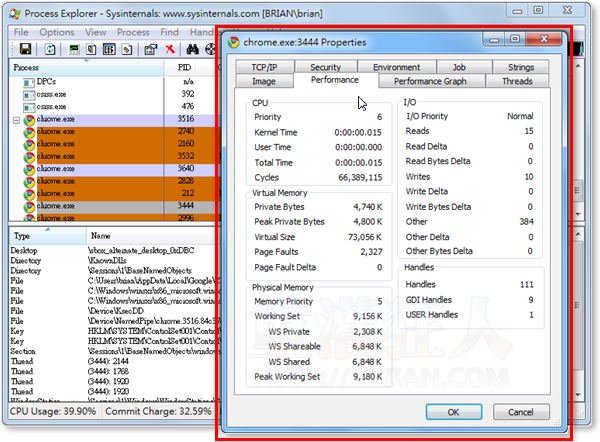Sort lower pane by Name column header
The image size is (600, 442).
tap(152, 236)
